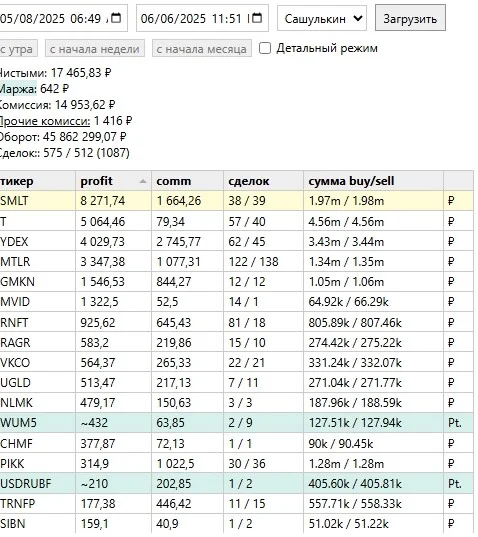Sort table by comm column header
This screenshot has width=478, height=537.
[x=188, y=181]
